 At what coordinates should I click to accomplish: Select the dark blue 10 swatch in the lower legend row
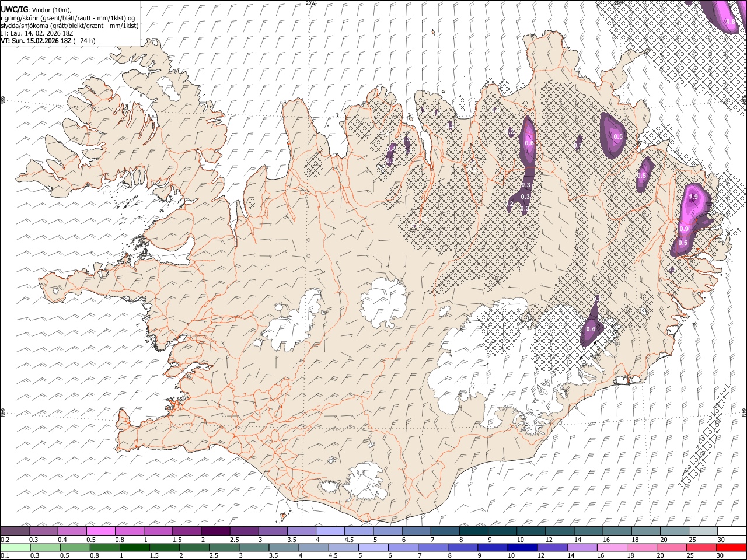[522, 547]
